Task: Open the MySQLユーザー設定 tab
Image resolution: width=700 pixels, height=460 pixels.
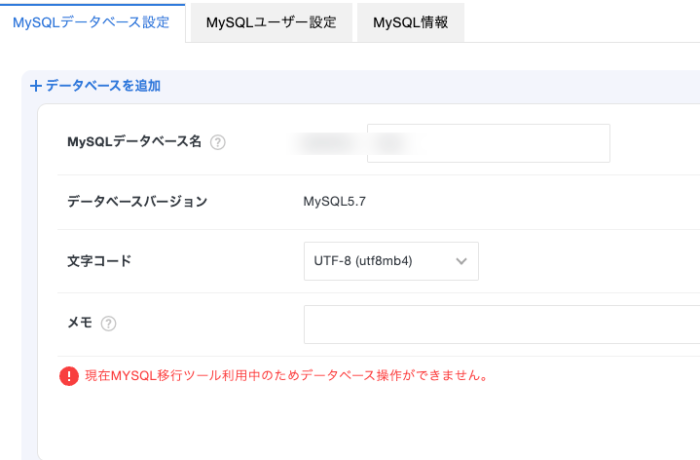Action: [x=271, y=21]
